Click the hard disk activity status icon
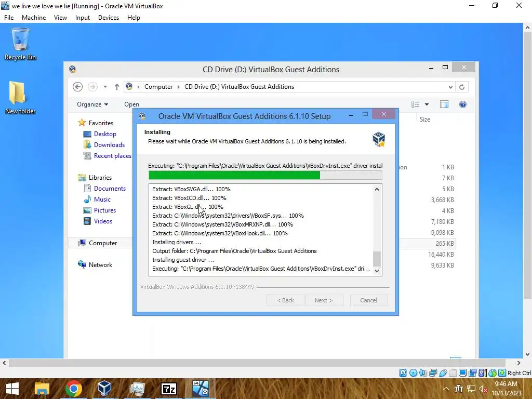 (403, 373)
